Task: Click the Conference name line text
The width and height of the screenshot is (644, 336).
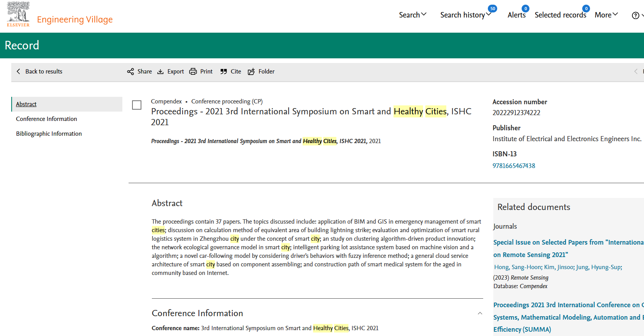Action: point(265,328)
